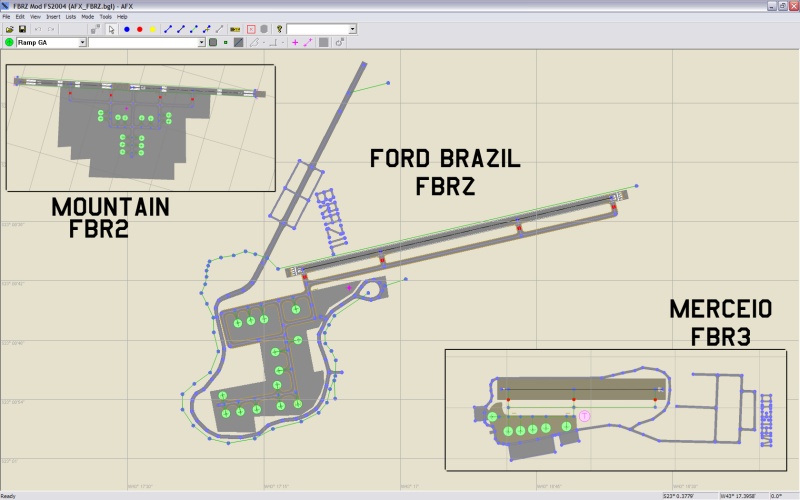
Task: Click the Redo arrow icon
Action: (x=51, y=29)
